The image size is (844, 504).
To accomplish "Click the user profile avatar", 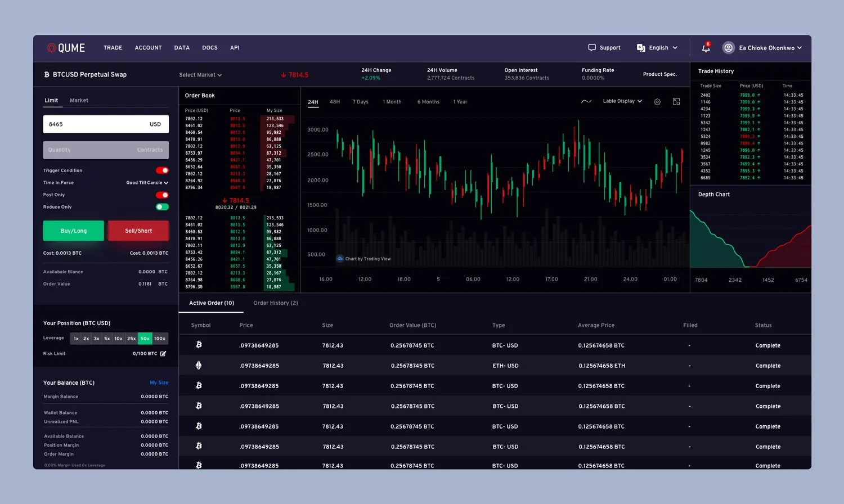I will 729,48.
